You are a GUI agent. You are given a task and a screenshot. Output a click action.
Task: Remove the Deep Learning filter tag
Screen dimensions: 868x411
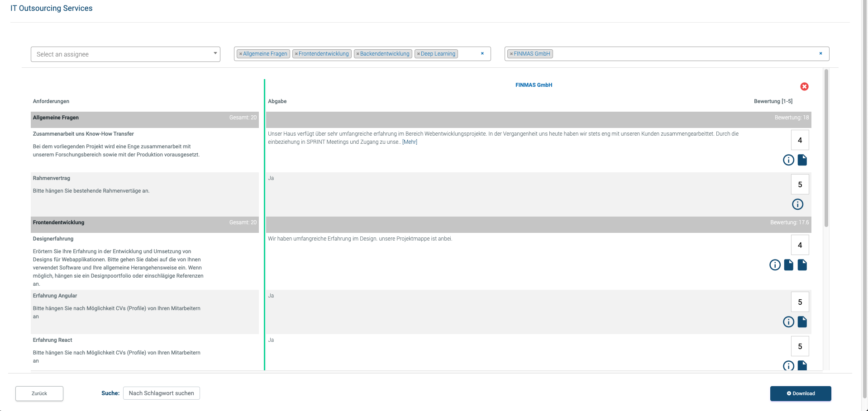419,54
